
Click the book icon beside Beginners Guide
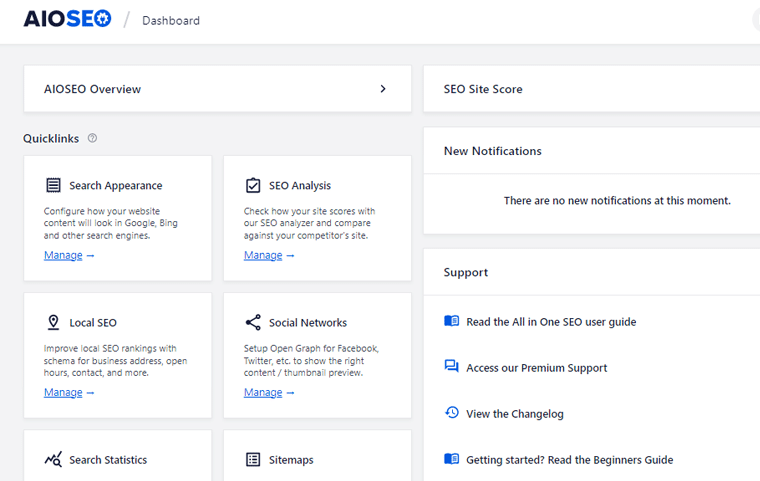point(452,458)
